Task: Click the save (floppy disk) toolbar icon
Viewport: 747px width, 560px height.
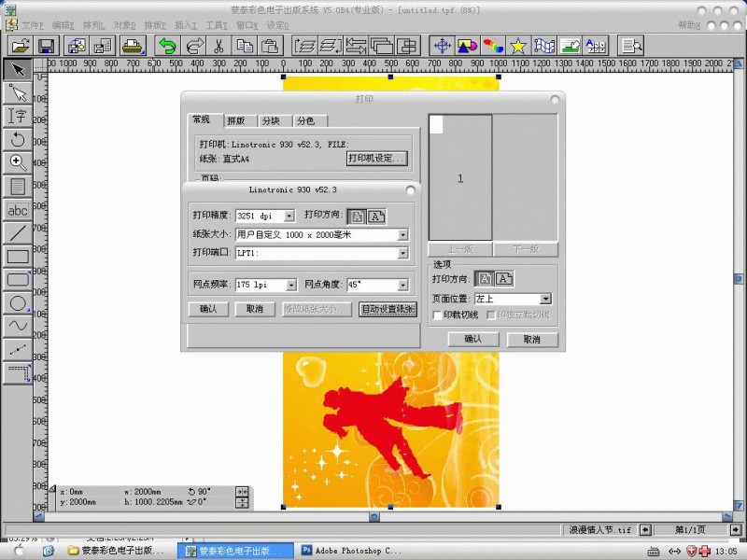Action: point(45,45)
